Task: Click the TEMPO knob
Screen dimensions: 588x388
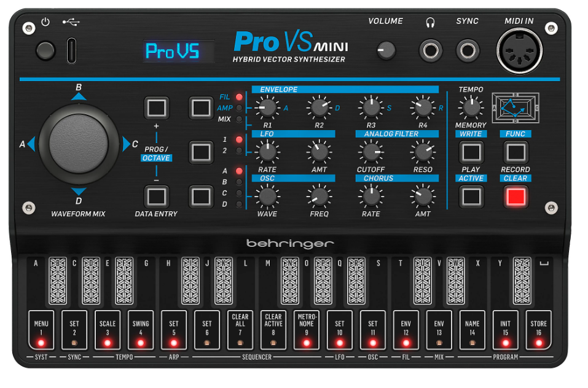Action: [x=471, y=107]
